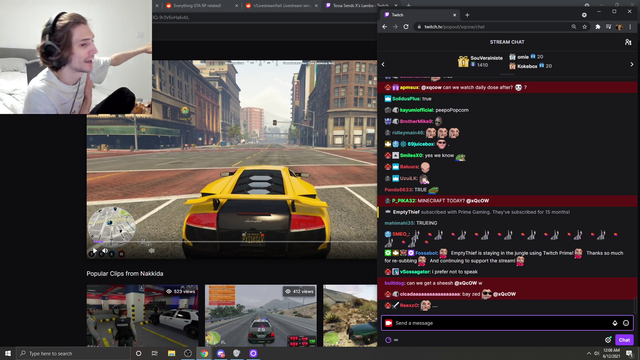Click username apmsux in chat
640x360 pixels.
(x=409, y=87)
